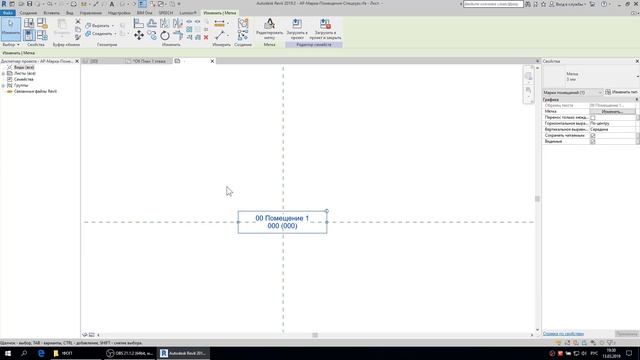
Task: Click the Применить apply button
Action: pyautogui.click(x=627, y=334)
